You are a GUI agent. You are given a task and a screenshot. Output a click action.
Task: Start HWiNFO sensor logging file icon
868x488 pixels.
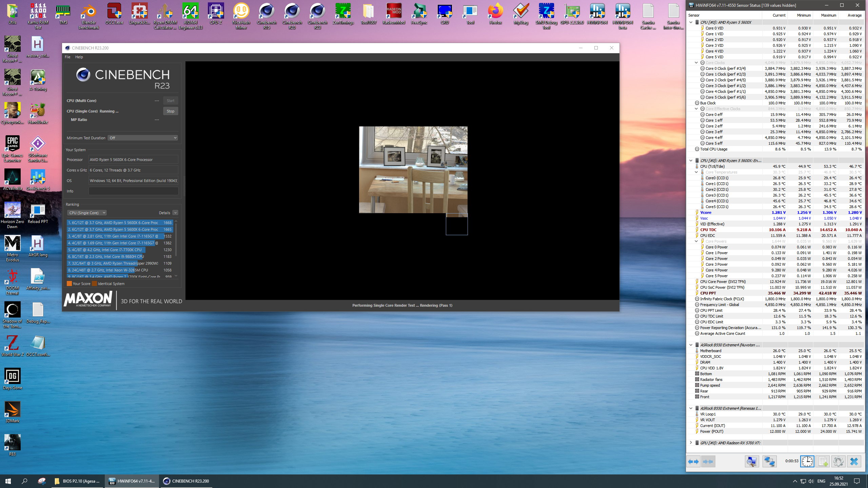point(823,462)
